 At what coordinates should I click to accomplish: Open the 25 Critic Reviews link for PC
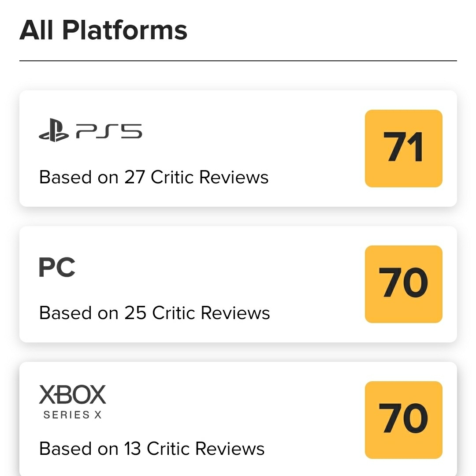point(154,313)
